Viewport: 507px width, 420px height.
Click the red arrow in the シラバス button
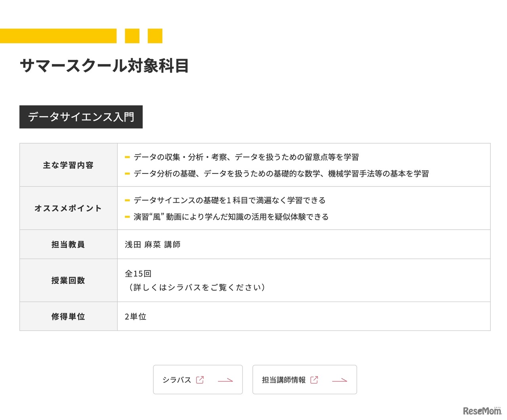[225, 380]
